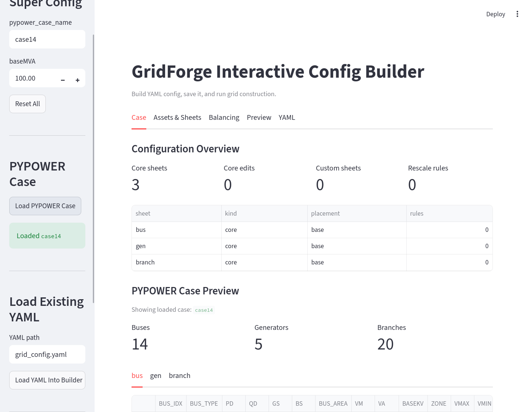
Task: Select the ZONE column header
Action: pyautogui.click(x=439, y=403)
